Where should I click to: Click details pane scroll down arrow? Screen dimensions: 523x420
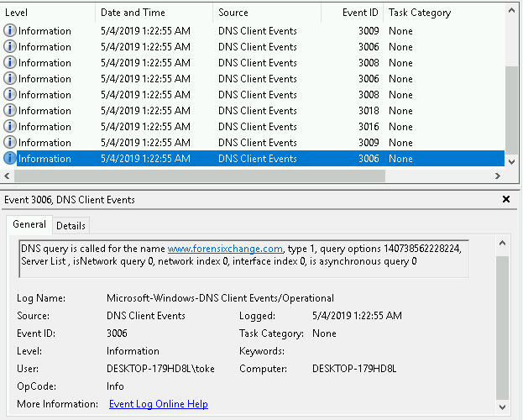(x=502, y=407)
